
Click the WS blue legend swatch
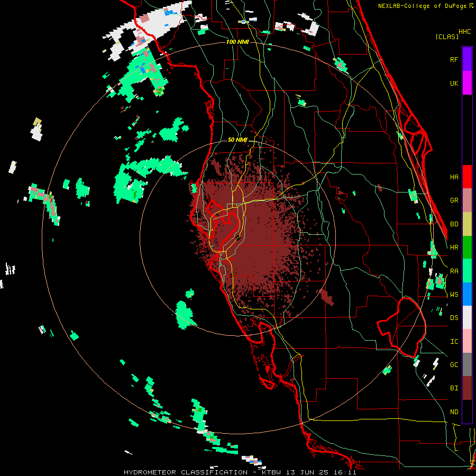tap(467, 294)
